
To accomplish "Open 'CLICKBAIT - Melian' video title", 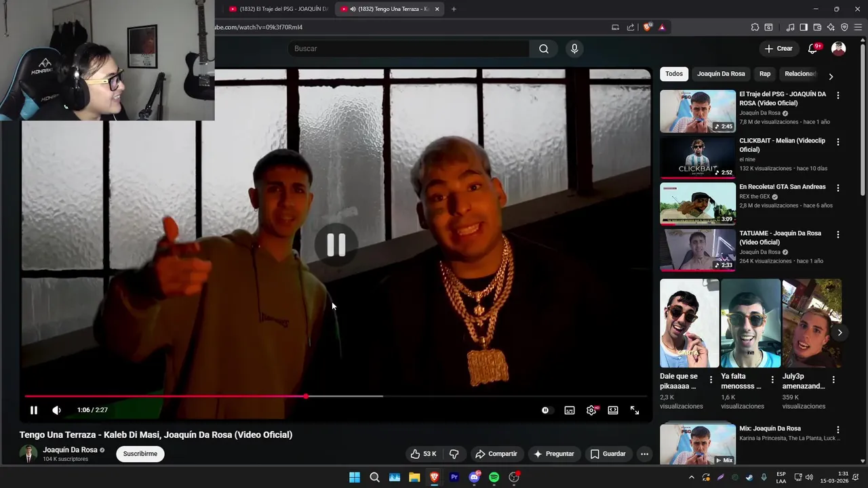I will [x=782, y=145].
